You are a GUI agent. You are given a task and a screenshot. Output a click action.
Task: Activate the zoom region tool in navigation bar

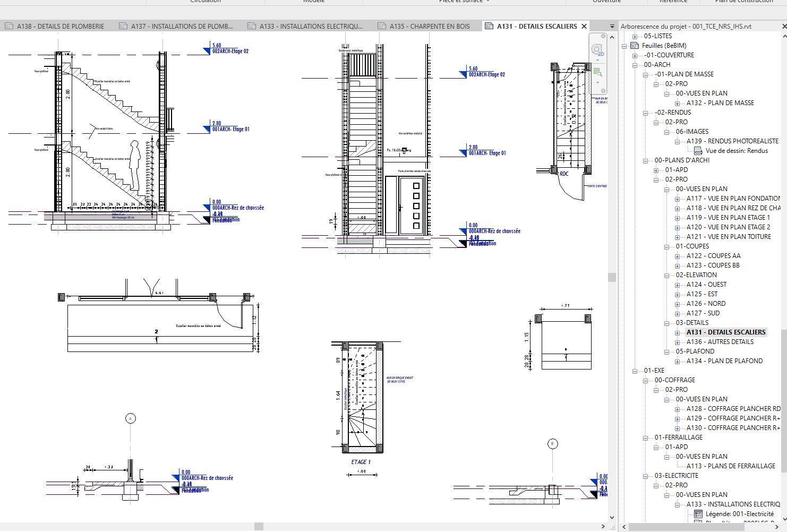(597, 72)
